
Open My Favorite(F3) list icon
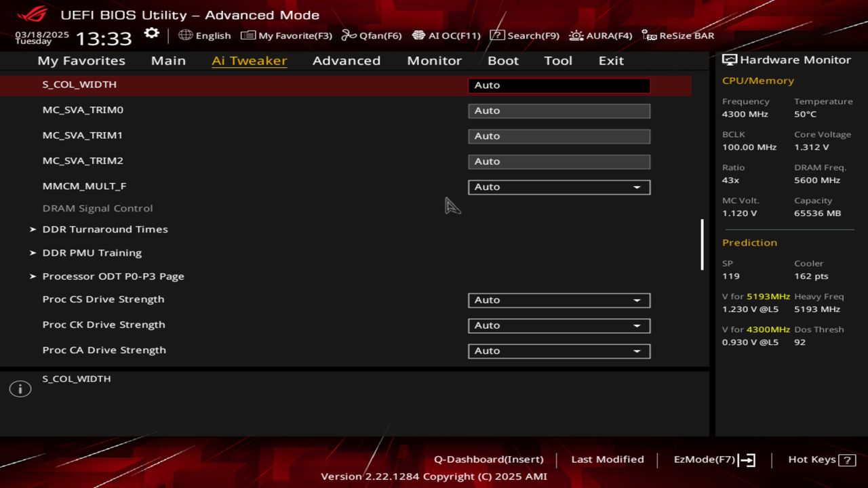click(248, 35)
